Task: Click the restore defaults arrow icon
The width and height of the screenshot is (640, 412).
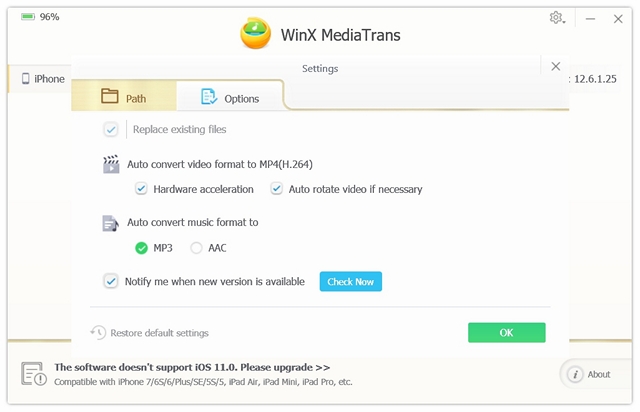Action: [x=98, y=333]
